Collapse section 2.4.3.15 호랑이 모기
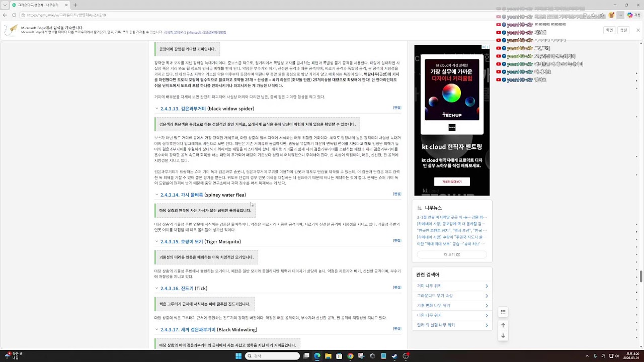Viewport: 644px width, 362px height. pyautogui.click(x=156, y=241)
